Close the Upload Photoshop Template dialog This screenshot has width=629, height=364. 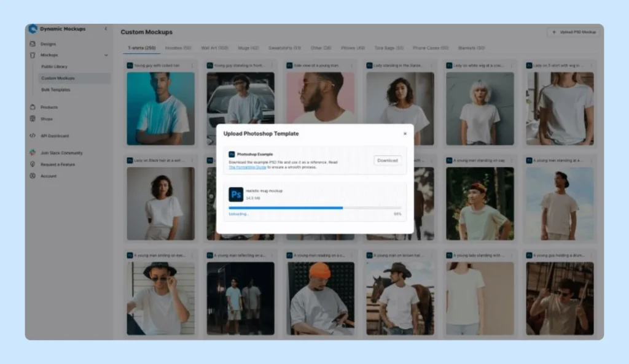(x=405, y=133)
